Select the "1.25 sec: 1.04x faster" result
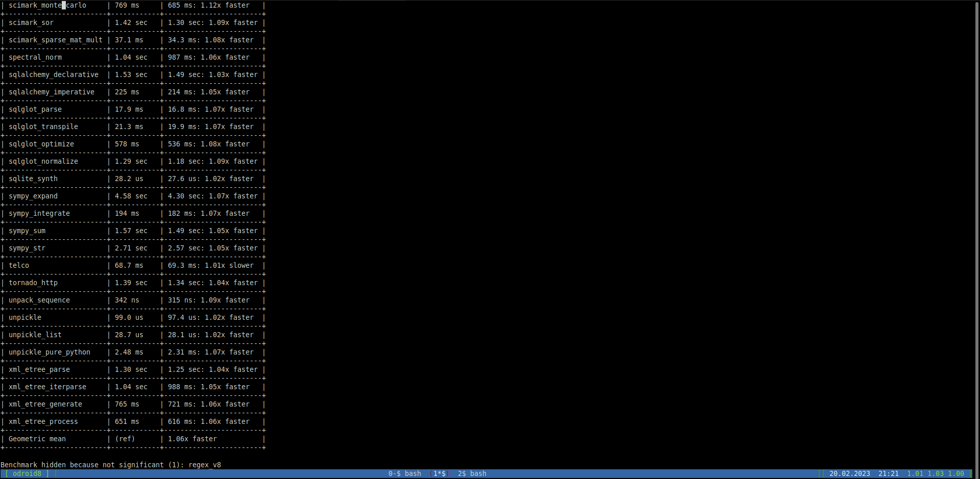980x479 pixels. click(x=213, y=370)
